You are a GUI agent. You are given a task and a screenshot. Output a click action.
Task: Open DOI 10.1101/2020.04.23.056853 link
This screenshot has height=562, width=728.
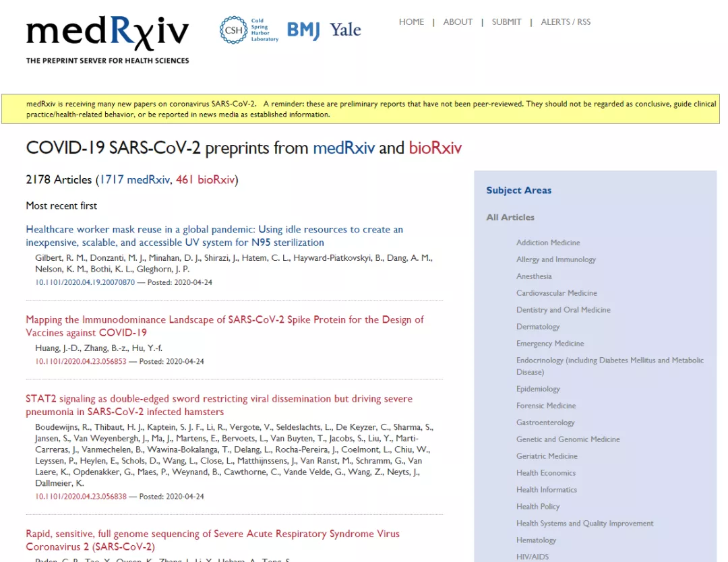tap(81, 361)
